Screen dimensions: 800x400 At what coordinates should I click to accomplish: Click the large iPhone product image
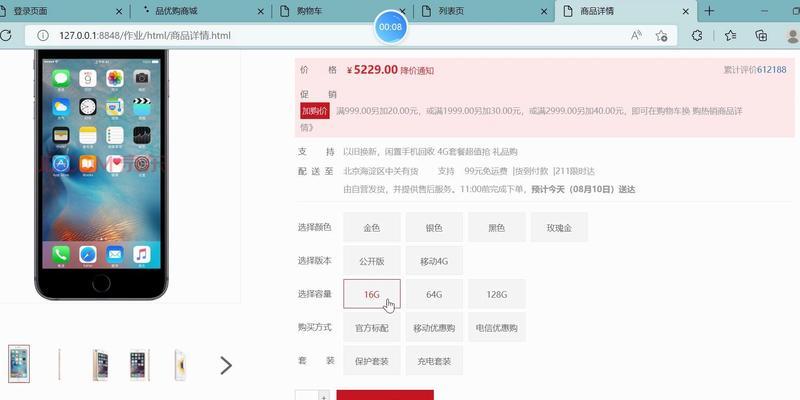tap(101, 173)
